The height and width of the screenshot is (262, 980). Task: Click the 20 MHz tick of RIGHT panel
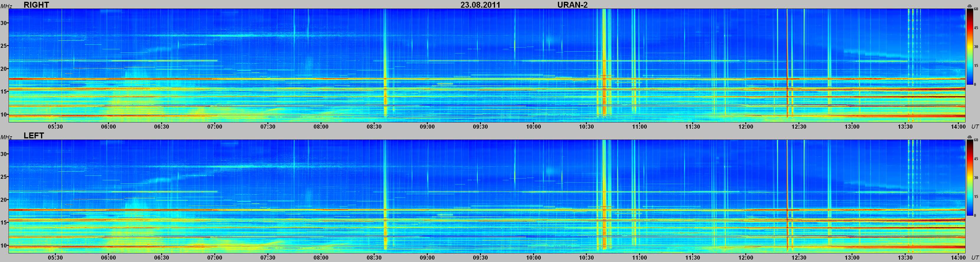[4, 69]
